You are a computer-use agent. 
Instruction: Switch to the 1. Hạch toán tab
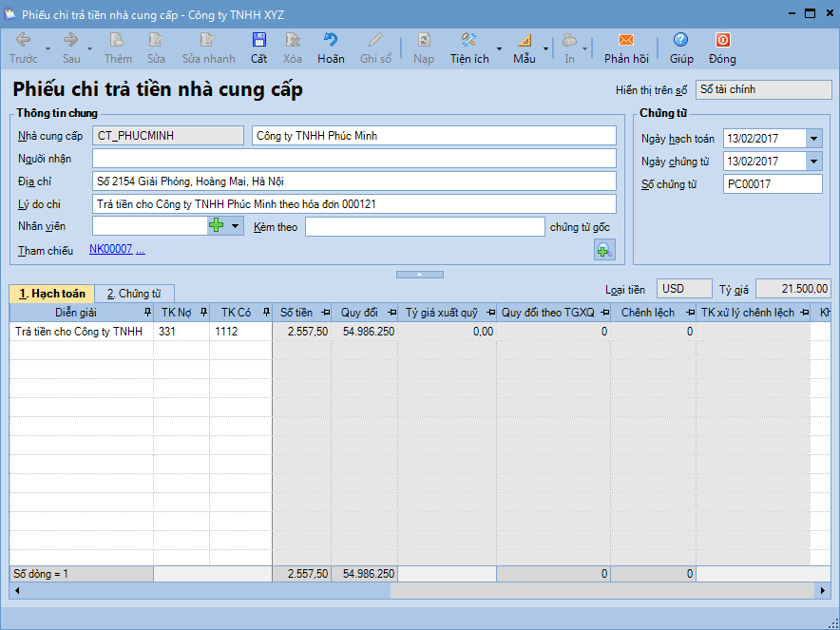[x=52, y=294]
